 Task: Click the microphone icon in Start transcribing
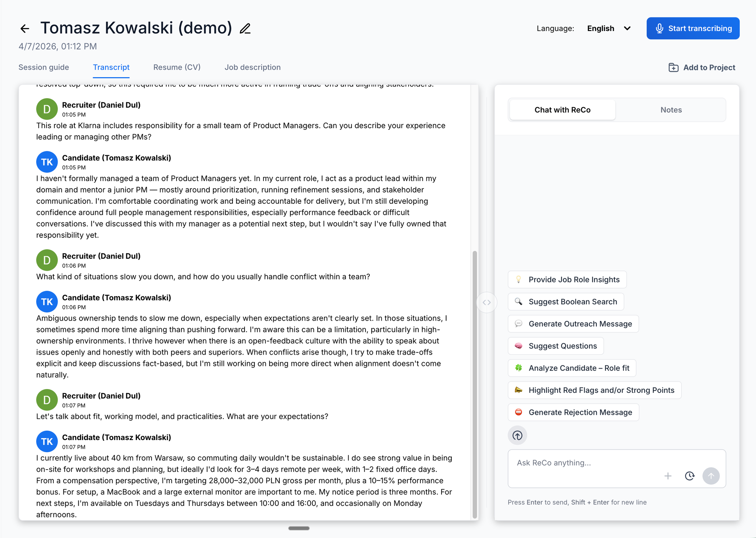659,28
